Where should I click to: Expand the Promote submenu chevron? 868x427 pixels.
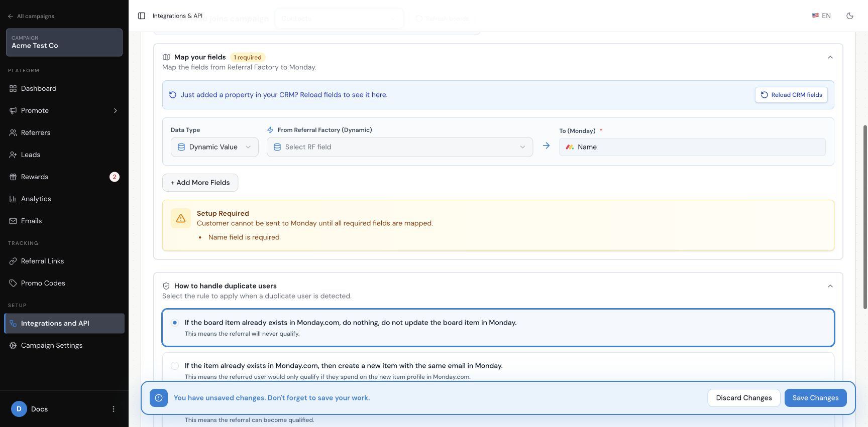tap(116, 110)
